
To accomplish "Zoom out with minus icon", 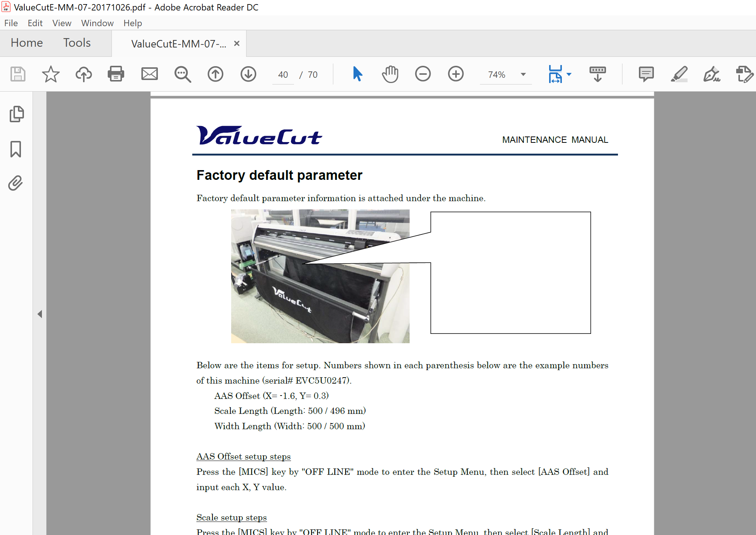I will [x=423, y=74].
